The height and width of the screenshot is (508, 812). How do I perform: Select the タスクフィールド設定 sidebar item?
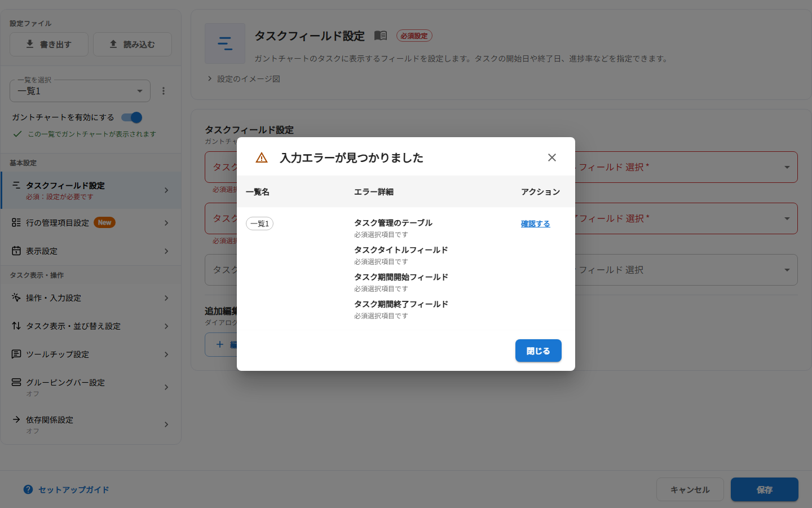click(91, 190)
